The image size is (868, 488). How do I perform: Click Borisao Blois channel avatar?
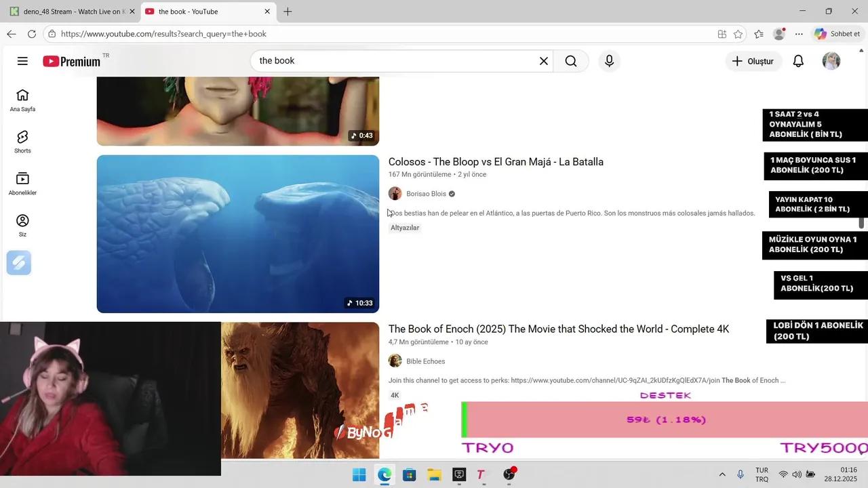point(395,194)
